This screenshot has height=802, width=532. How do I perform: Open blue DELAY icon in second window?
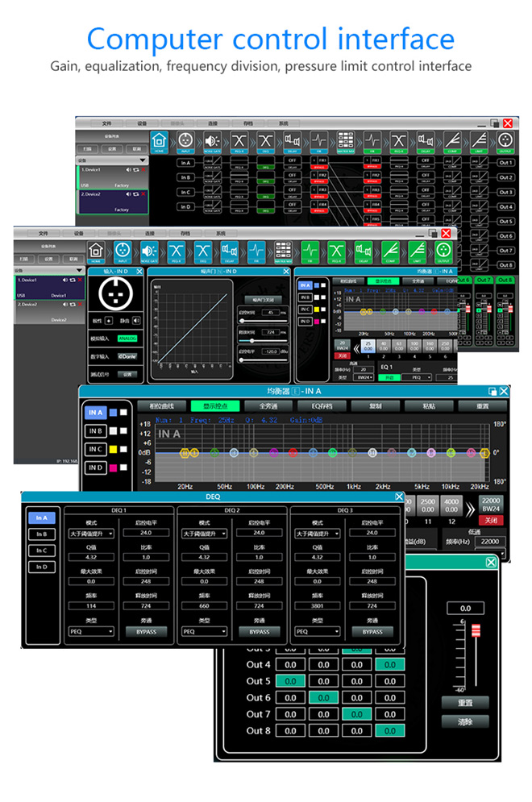pos(229,252)
